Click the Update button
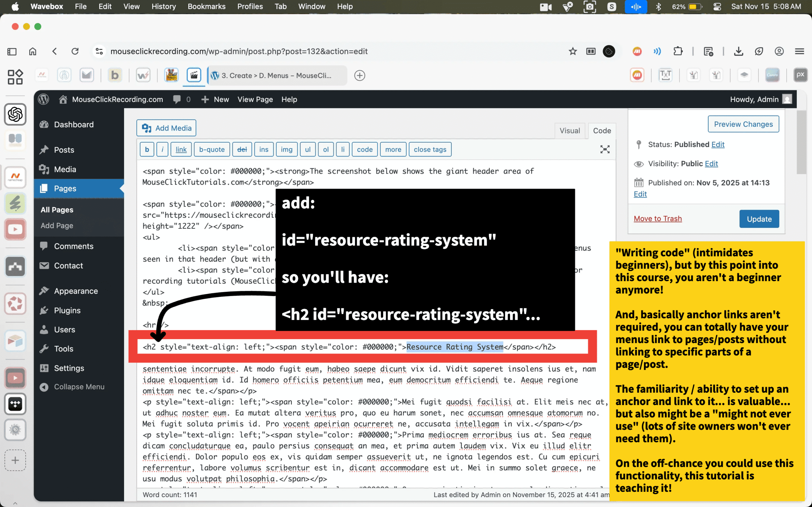The width and height of the screenshot is (812, 507). (759, 219)
